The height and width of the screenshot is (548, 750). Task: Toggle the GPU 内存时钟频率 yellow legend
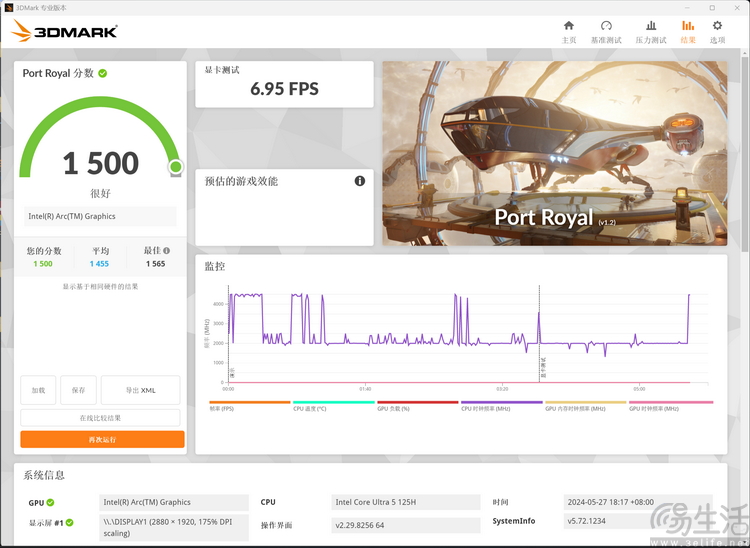point(585,406)
